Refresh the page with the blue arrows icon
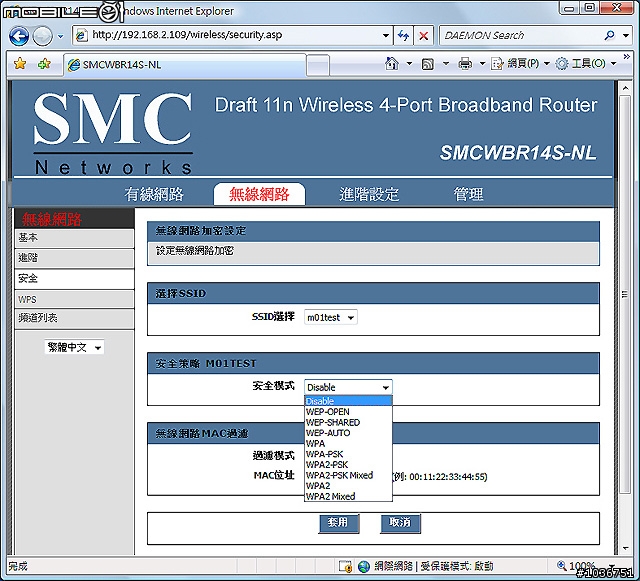The height and width of the screenshot is (581, 640). [403, 36]
